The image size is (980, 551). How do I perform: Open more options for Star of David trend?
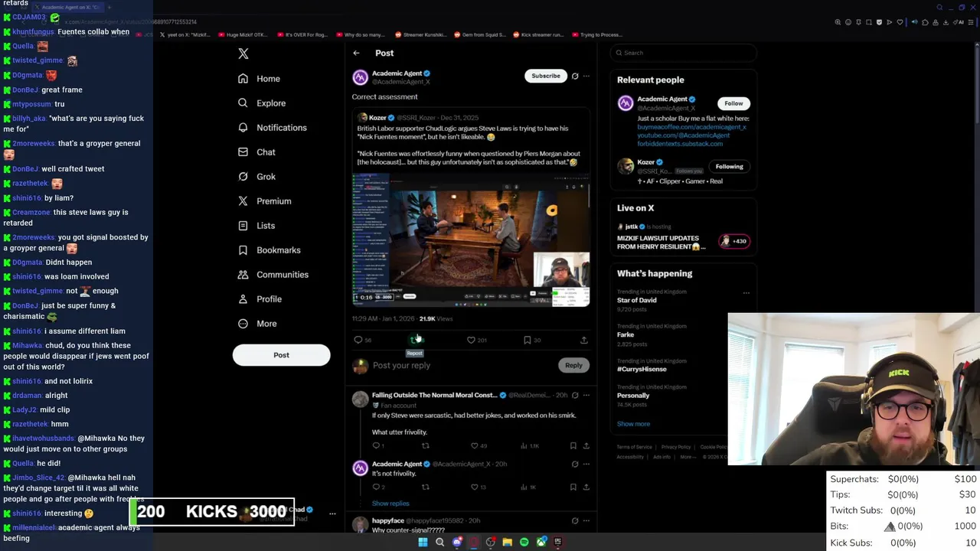tap(746, 292)
